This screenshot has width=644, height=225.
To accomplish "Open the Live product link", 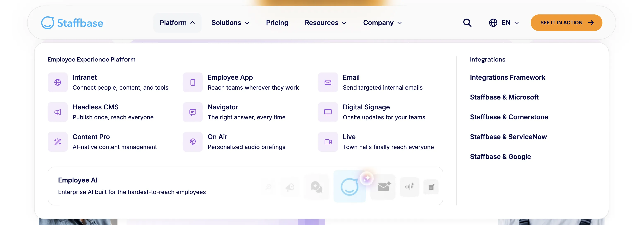I will coord(349,137).
